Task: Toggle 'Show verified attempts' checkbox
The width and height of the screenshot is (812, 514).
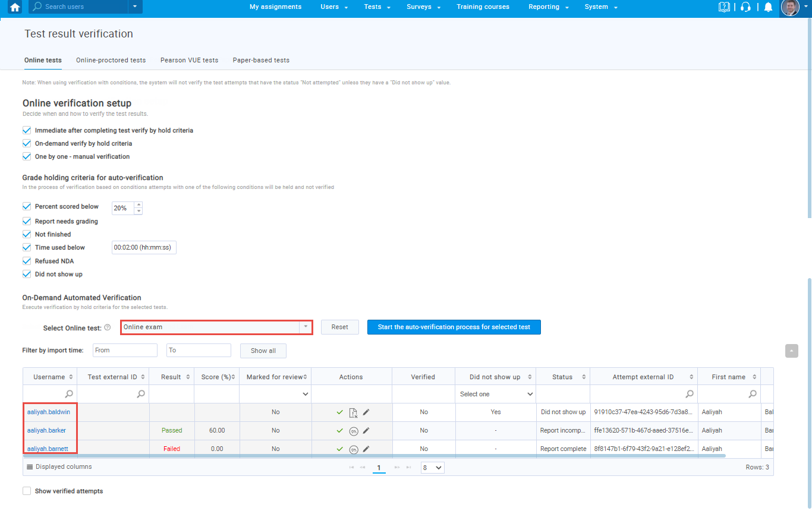Action: click(x=27, y=491)
